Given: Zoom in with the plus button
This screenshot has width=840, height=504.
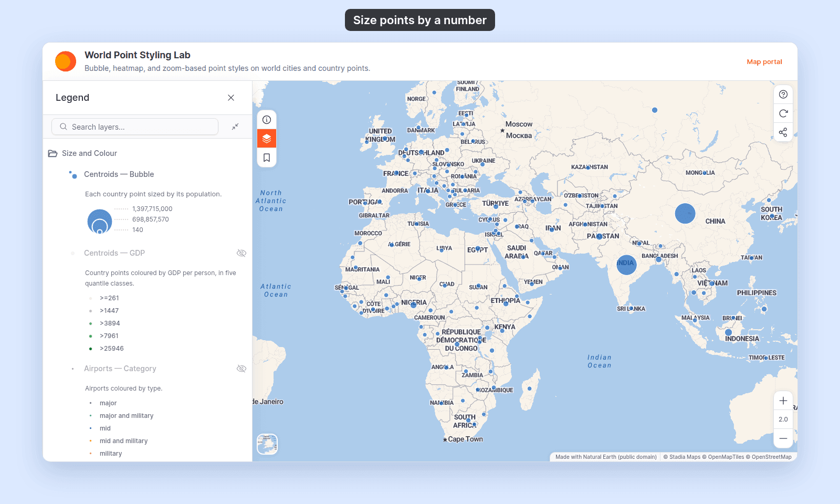Looking at the screenshot, I should (x=783, y=401).
